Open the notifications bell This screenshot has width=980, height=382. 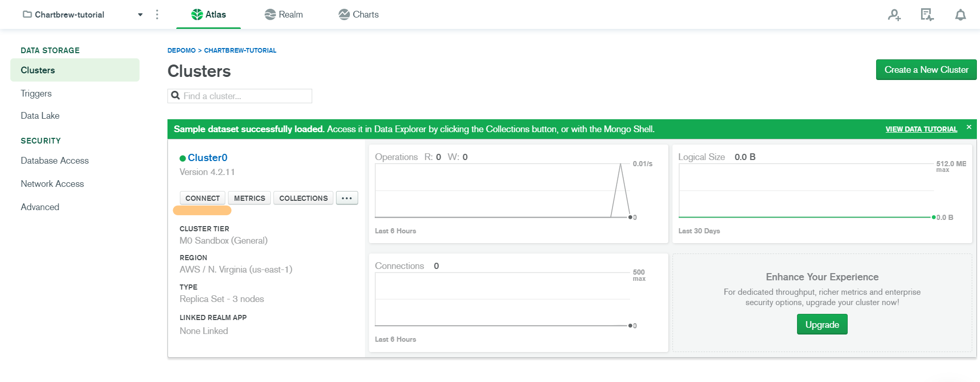click(x=960, y=15)
